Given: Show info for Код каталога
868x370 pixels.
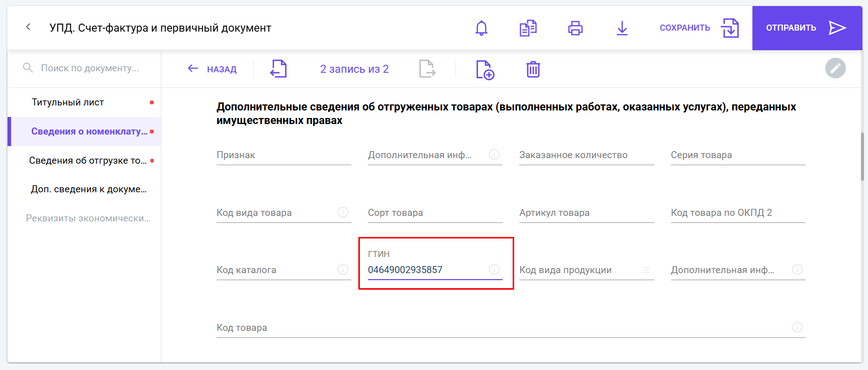Looking at the screenshot, I should point(343,270).
